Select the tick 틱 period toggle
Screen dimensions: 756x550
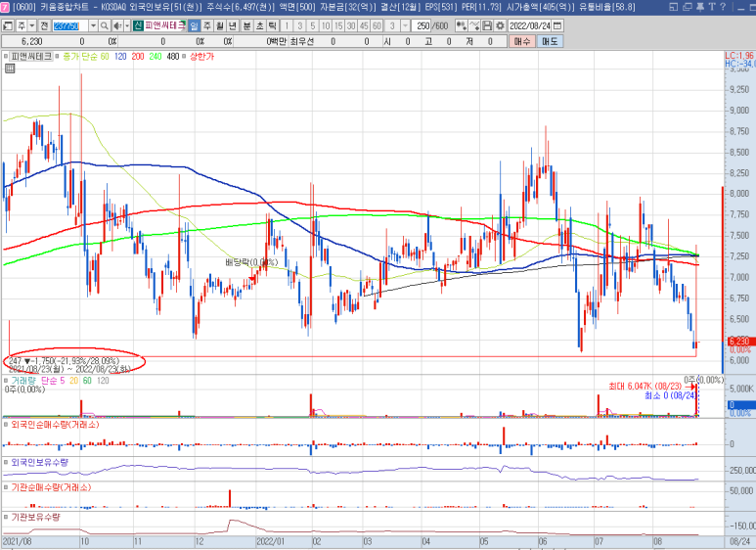(273, 25)
